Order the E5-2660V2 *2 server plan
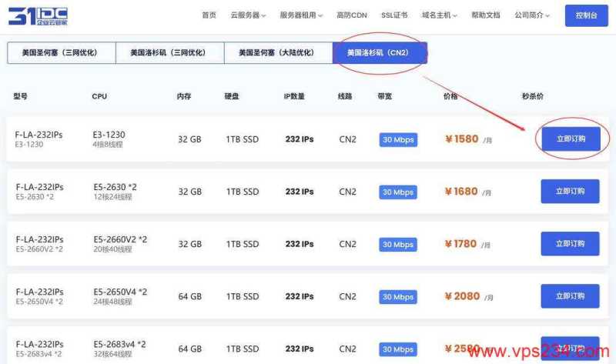 570,244
